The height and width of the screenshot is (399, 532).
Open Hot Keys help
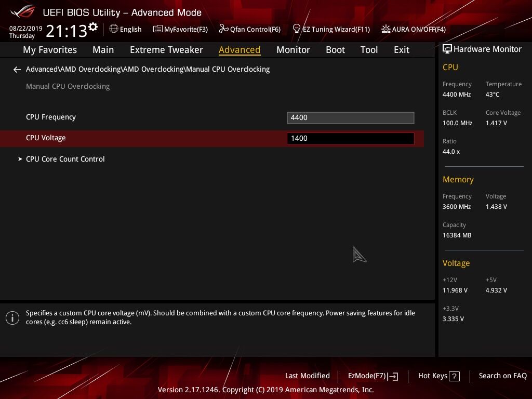(433, 376)
